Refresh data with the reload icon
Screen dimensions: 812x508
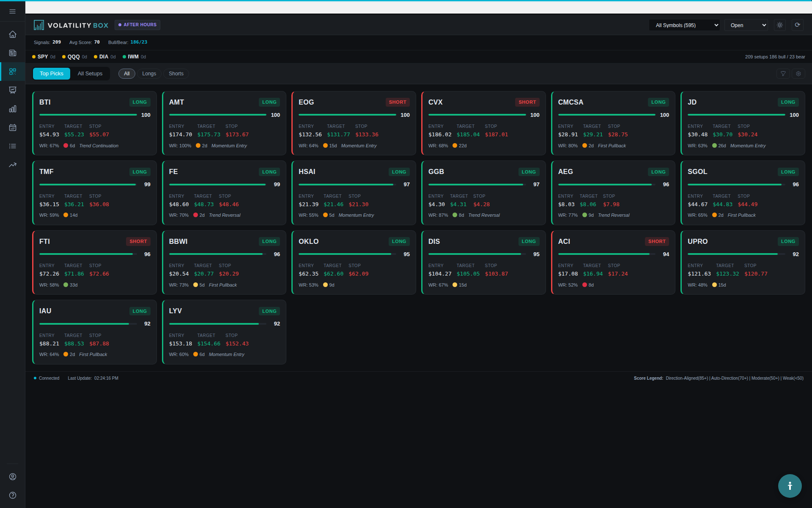pyautogui.click(x=798, y=25)
